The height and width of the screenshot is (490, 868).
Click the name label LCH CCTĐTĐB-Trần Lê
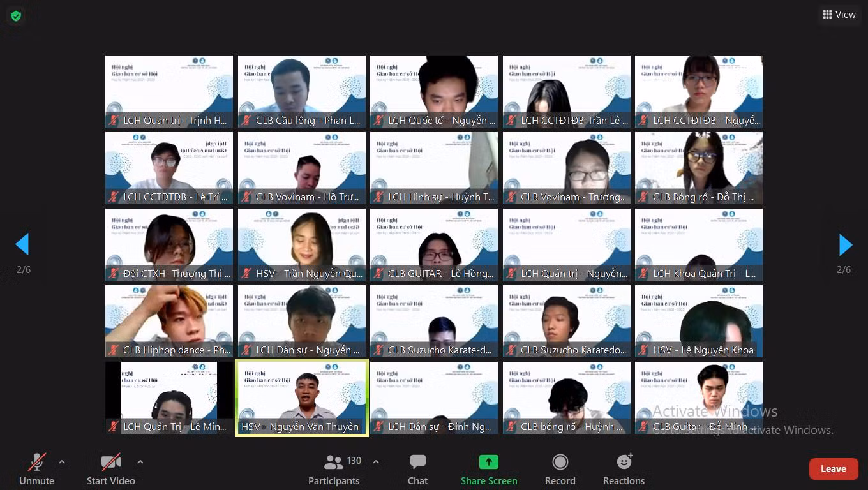click(x=574, y=121)
